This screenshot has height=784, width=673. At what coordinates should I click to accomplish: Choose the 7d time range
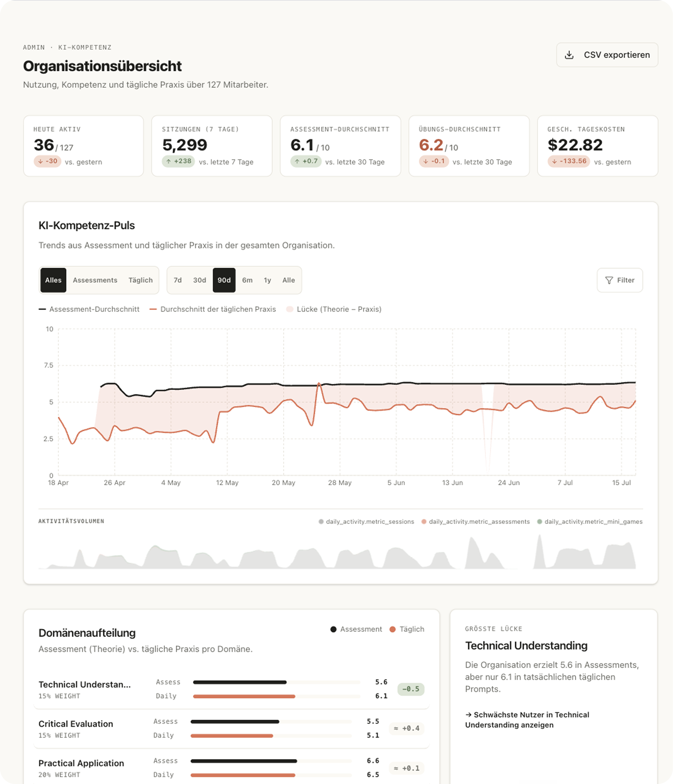177,280
